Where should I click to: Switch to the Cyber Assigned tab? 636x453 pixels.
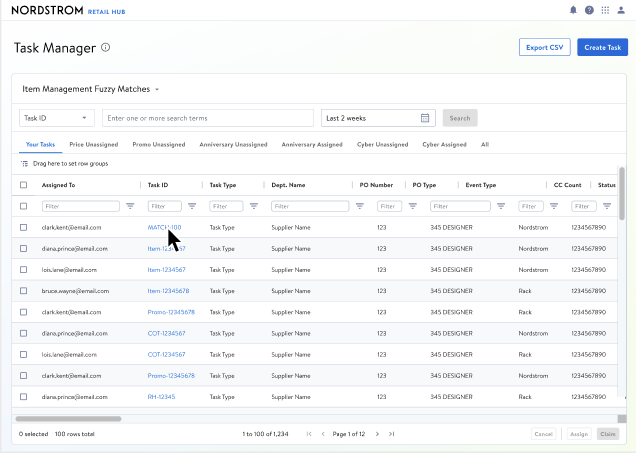pyautogui.click(x=444, y=144)
